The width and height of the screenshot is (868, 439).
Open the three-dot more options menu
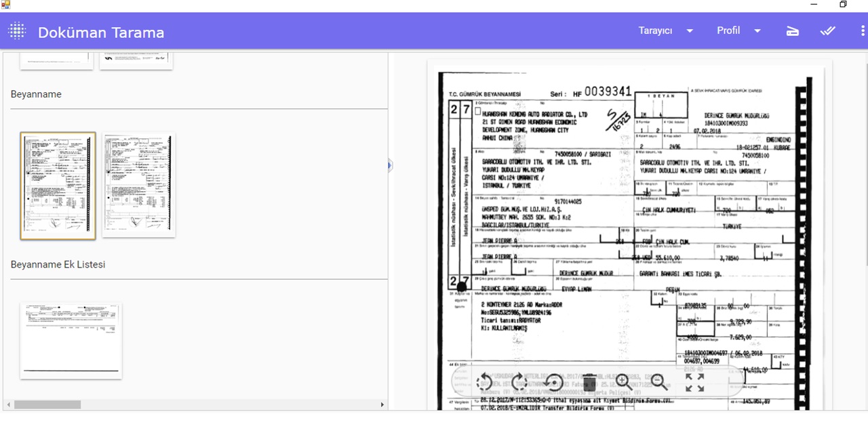click(863, 30)
